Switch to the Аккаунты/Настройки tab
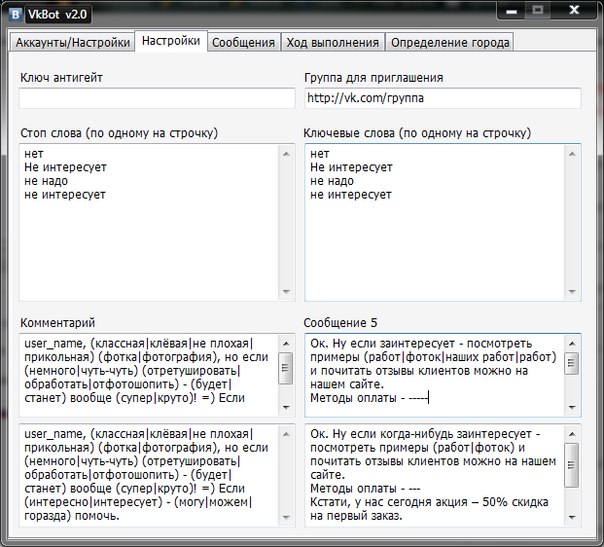Screen dimensions: 604x547 [x=71, y=42]
